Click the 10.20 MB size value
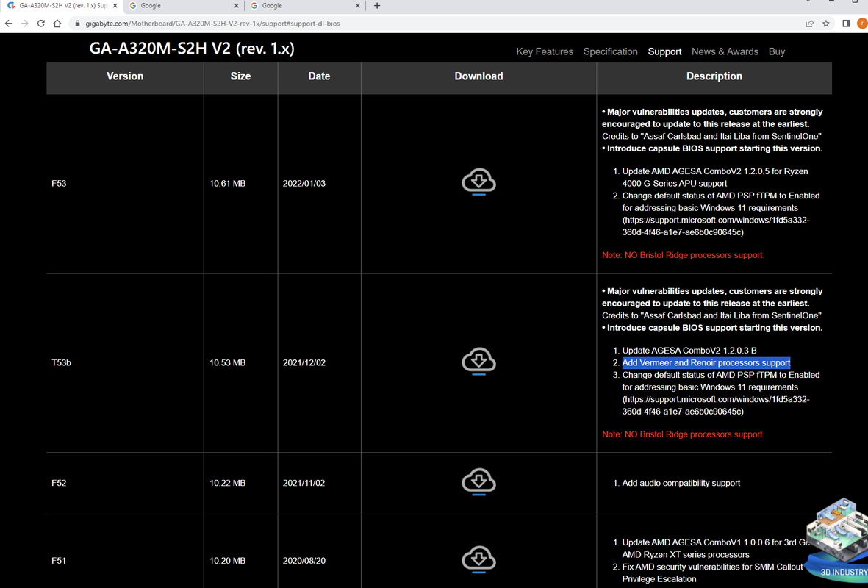 coord(228,560)
